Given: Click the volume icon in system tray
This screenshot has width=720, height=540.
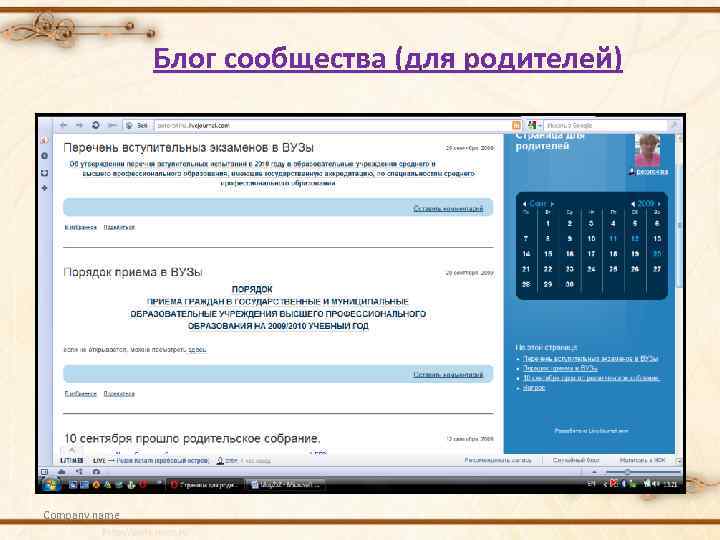Looking at the screenshot, I should (x=656, y=484).
